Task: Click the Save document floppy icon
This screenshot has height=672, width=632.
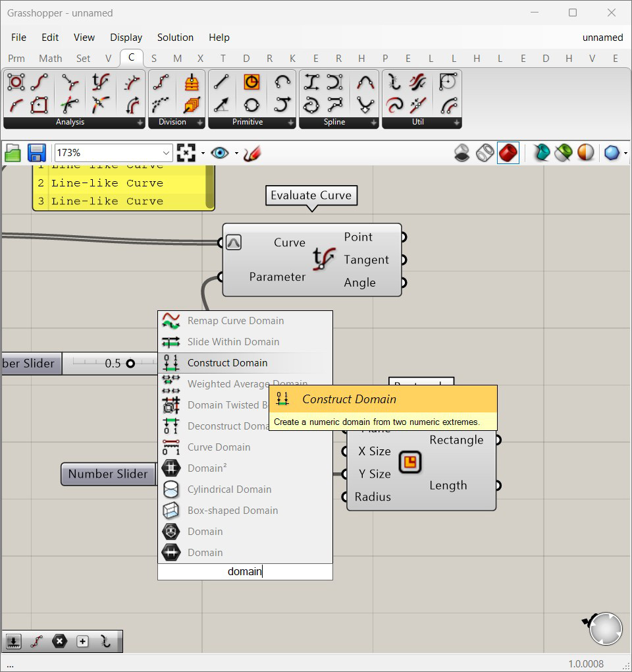Action: pyautogui.click(x=37, y=153)
